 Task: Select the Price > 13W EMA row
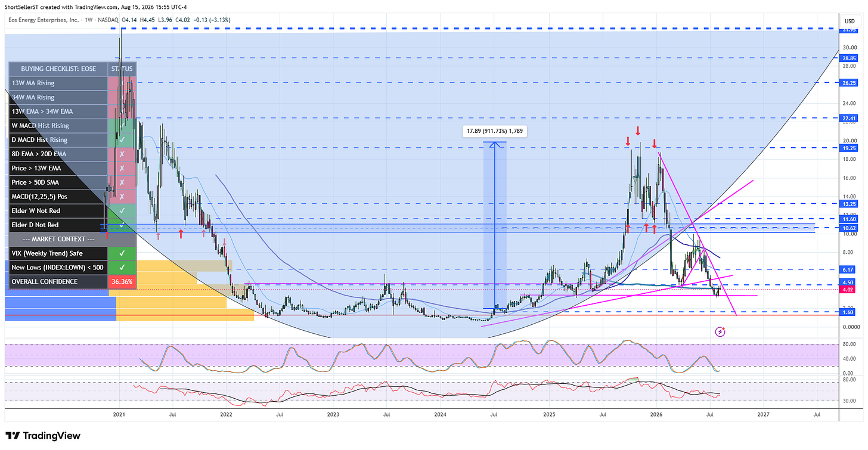[73, 168]
